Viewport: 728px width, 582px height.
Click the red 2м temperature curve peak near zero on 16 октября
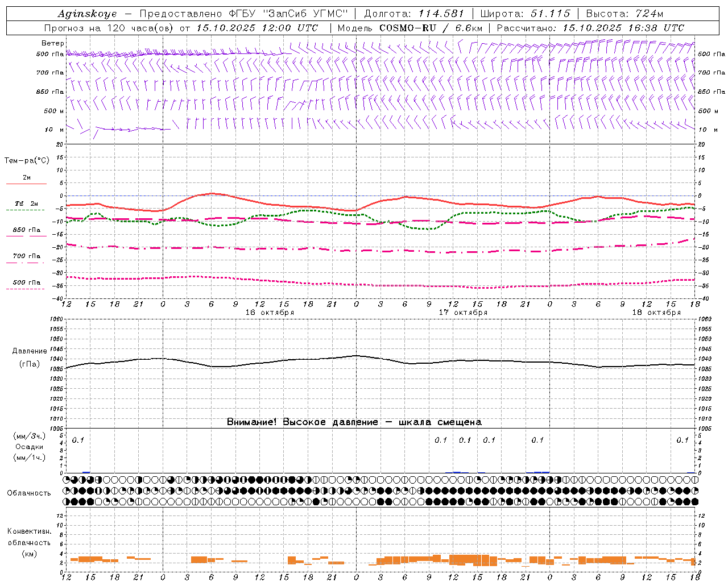(x=212, y=193)
